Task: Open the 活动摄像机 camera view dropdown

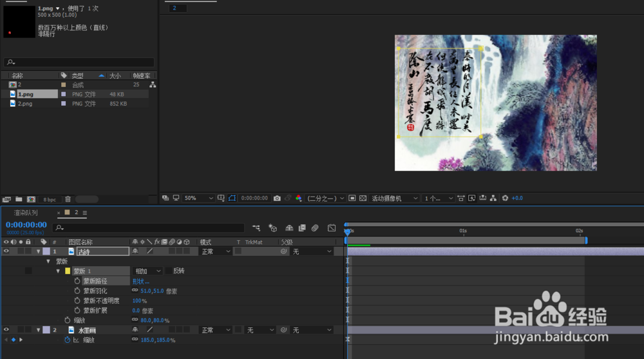Action: click(x=394, y=199)
